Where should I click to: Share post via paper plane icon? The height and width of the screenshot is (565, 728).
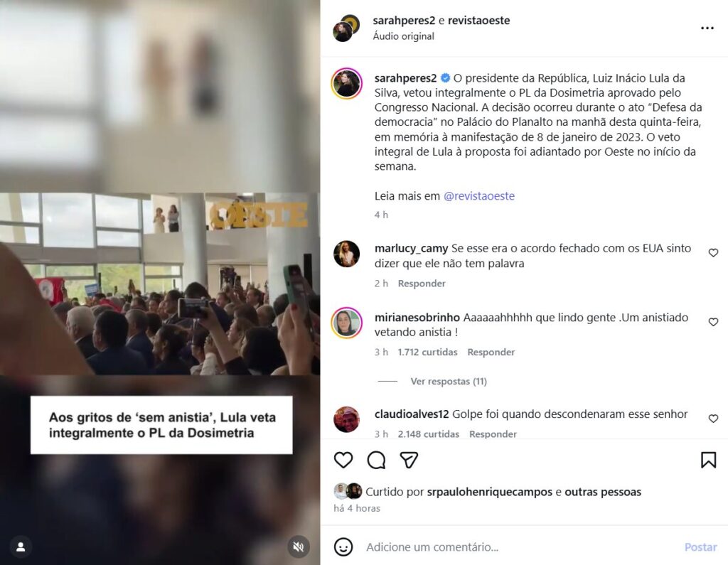point(409,460)
